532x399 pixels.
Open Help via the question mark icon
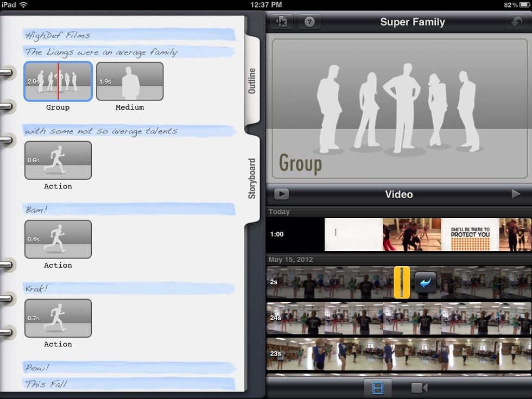[309, 22]
